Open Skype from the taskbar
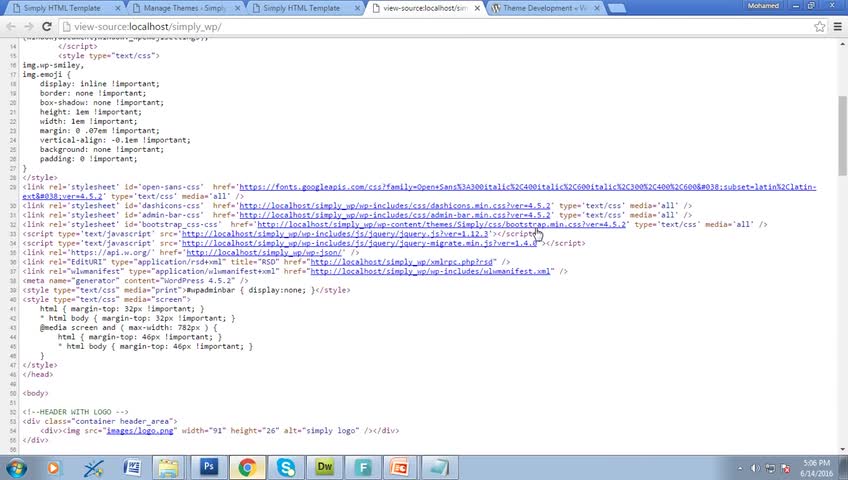 (x=286, y=468)
